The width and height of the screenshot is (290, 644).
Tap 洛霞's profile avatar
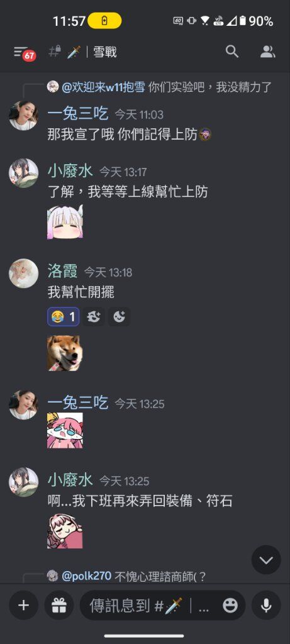point(23,273)
